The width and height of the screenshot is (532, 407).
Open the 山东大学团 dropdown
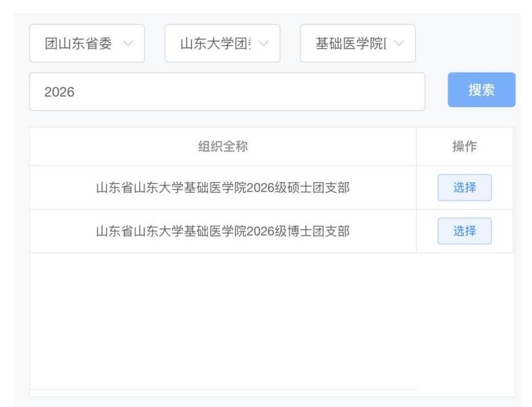point(222,43)
